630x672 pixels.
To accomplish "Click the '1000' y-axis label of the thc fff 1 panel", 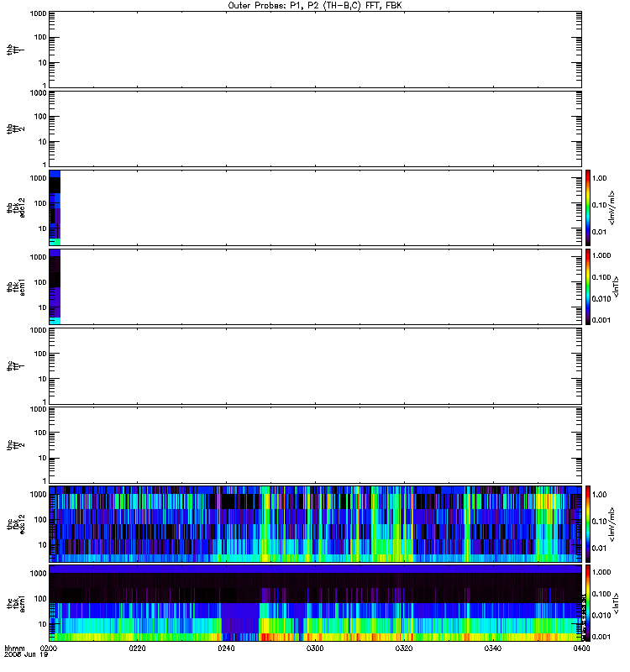I will pyautogui.click(x=38, y=330).
